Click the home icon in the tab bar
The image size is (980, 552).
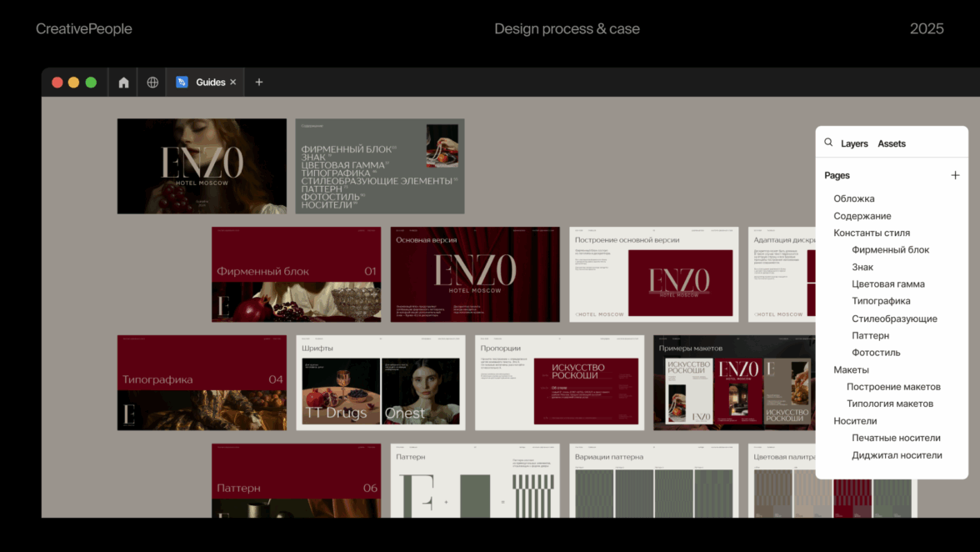[x=123, y=83]
